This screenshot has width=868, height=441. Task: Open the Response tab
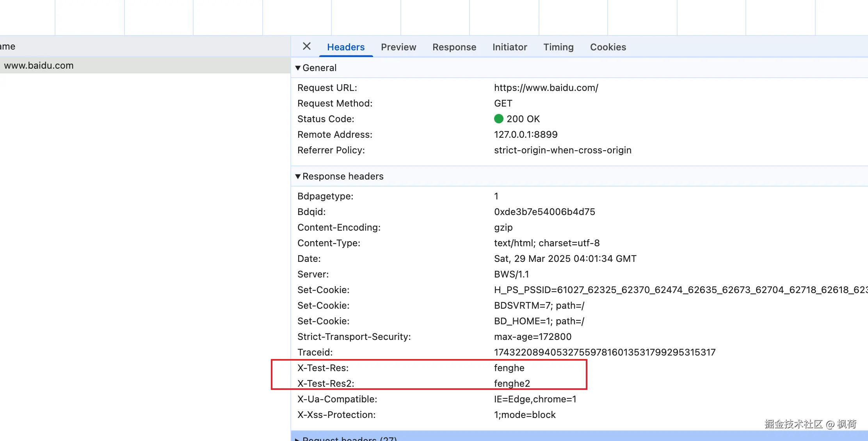click(454, 47)
